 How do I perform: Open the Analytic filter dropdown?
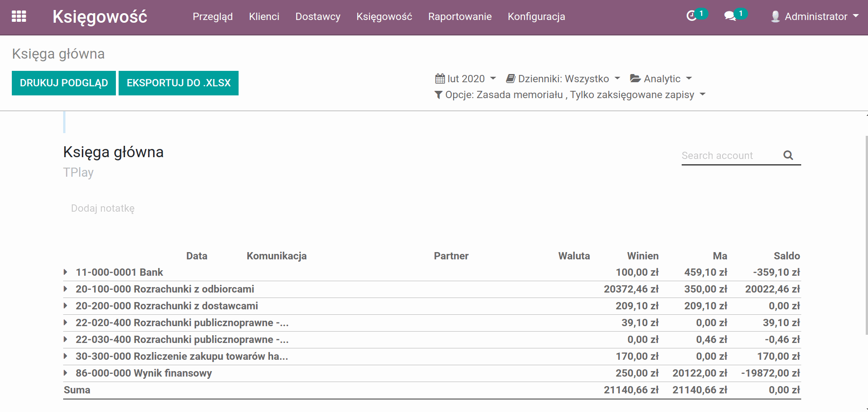point(661,79)
